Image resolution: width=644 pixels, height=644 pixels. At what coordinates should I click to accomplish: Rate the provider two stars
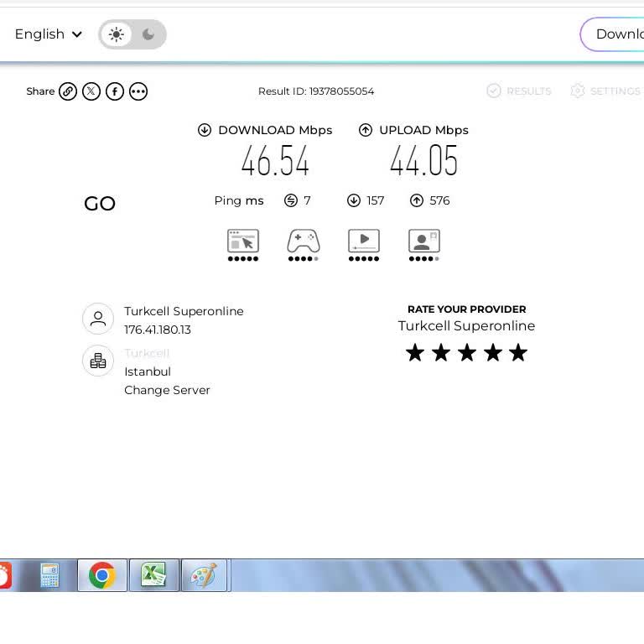point(441,353)
